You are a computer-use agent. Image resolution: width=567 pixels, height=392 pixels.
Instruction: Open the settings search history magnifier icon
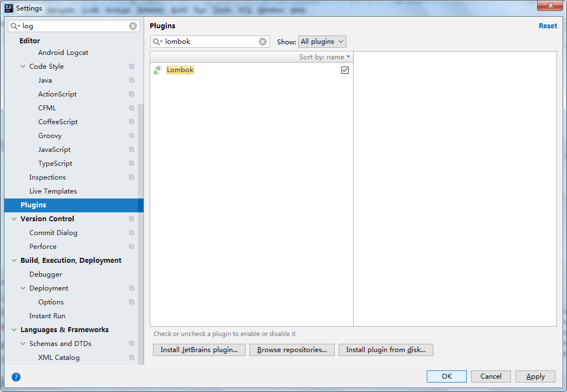[15, 26]
